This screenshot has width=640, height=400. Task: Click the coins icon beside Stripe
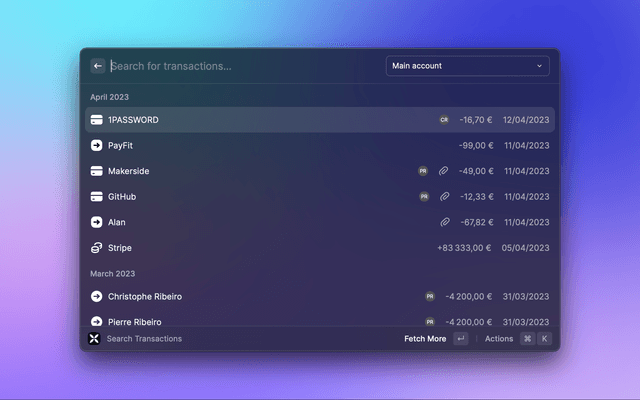pyautogui.click(x=97, y=248)
